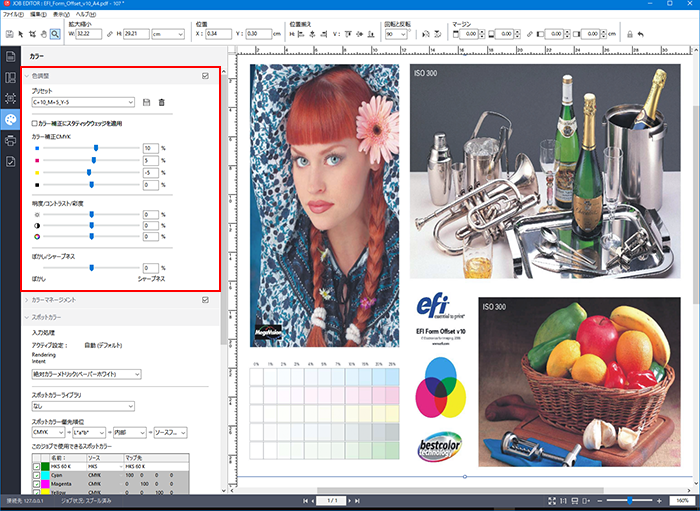Toggle the margin link chain icon
The height and width of the screenshot is (511, 700).
click(530, 34)
